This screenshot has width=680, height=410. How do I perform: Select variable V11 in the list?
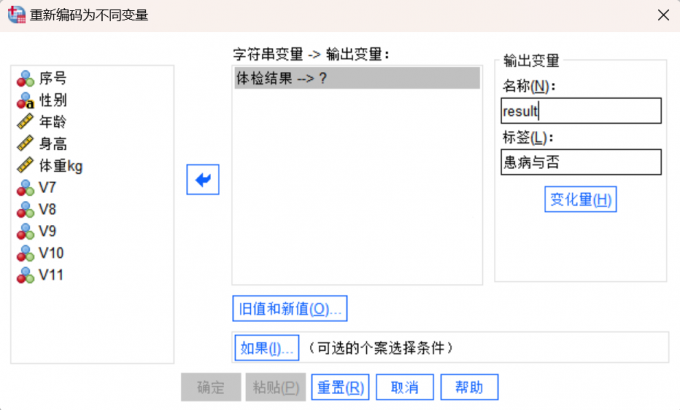51,275
